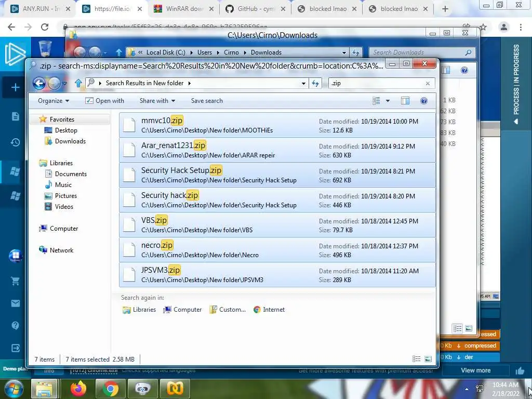Switch to the GitHub browser tab

(255, 9)
